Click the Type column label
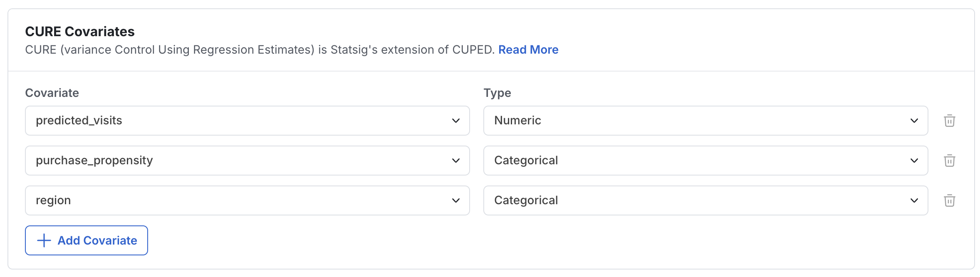The width and height of the screenshot is (980, 277). pyautogui.click(x=497, y=93)
